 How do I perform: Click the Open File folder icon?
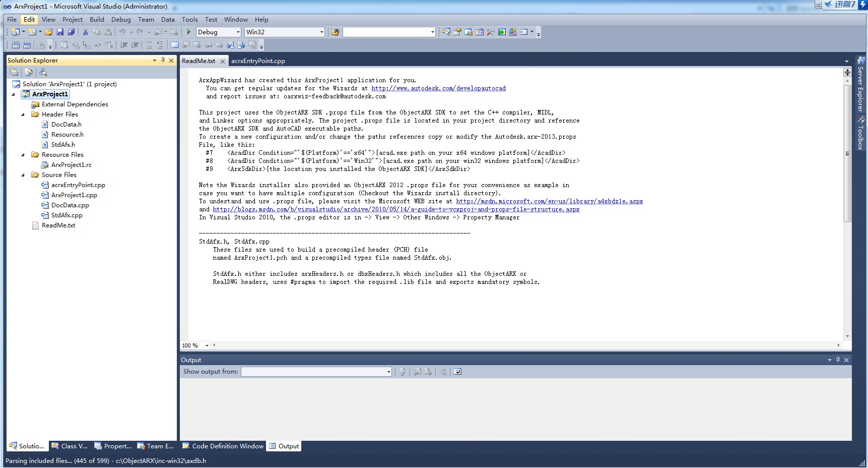pos(49,32)
